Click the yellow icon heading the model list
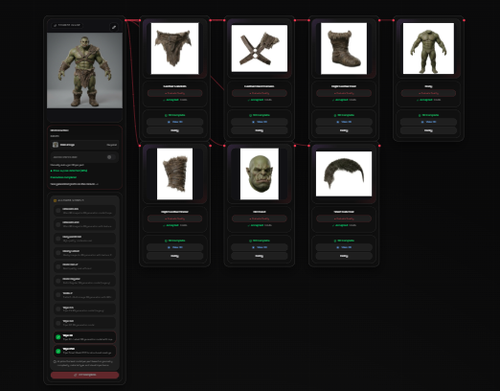This screenshot has height=391, width=500. 55,200
